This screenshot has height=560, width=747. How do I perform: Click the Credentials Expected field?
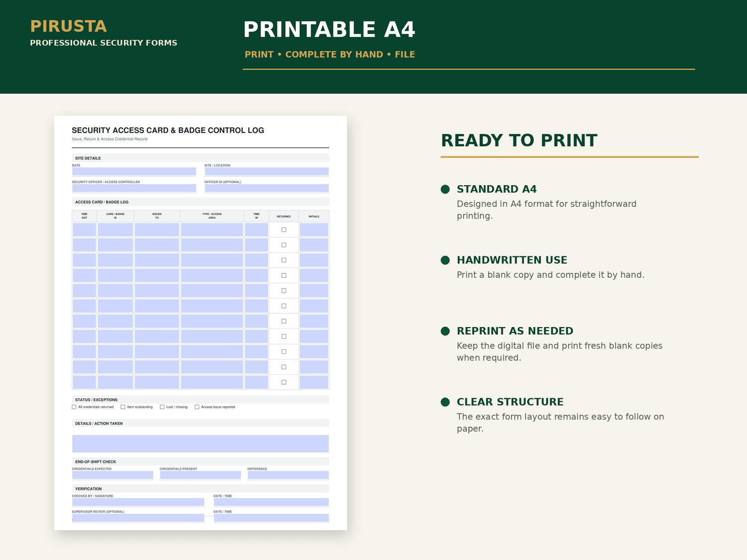tap(113, 475)
